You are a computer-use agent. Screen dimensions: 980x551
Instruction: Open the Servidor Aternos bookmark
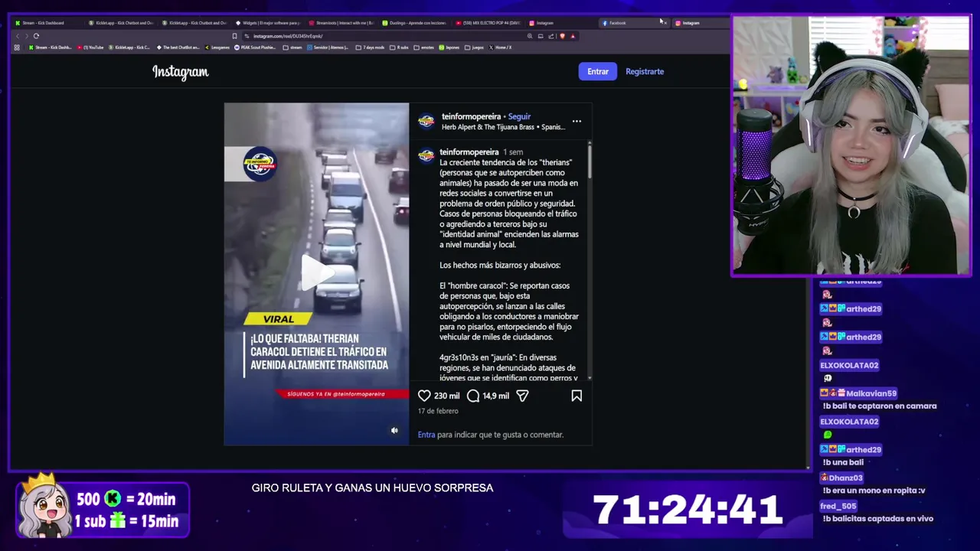pos(328,47)
